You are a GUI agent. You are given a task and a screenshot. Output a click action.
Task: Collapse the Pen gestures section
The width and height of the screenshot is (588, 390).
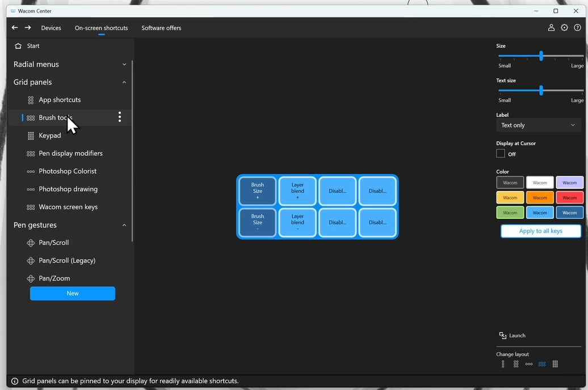click(x=124, y=225)
